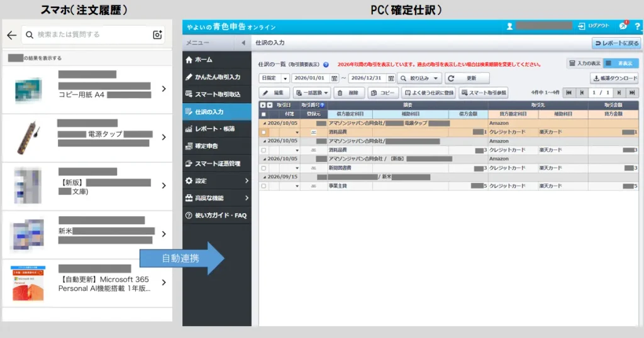
Task: Click the 削除 trash button
Action: coord(348,93)
